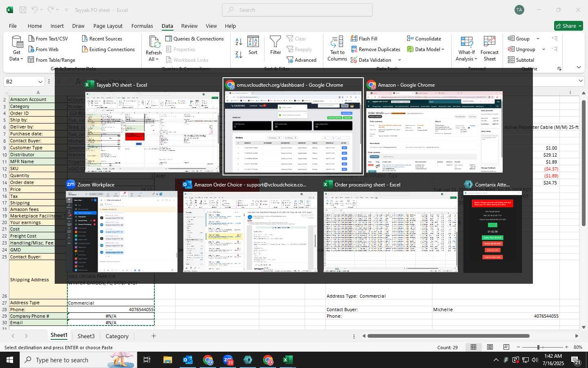588x368 pixels.
Task: Open the Name Box dropdown
Action: click(x=40, y=81)
